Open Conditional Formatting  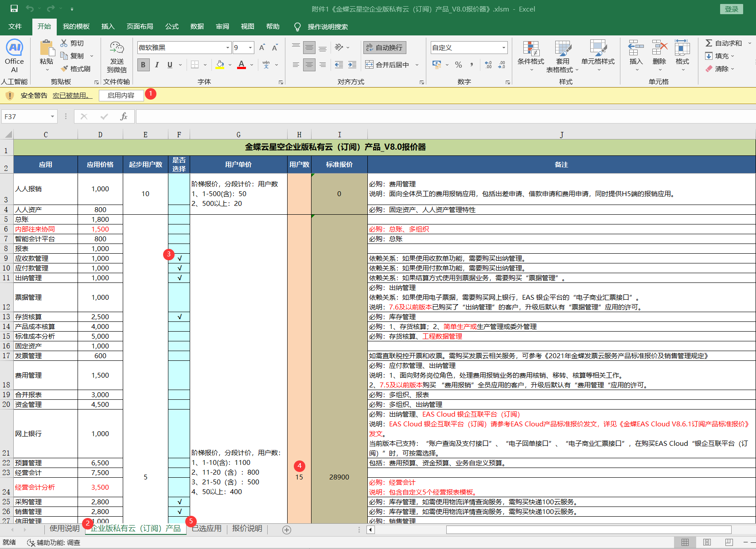tap(531, 57)
